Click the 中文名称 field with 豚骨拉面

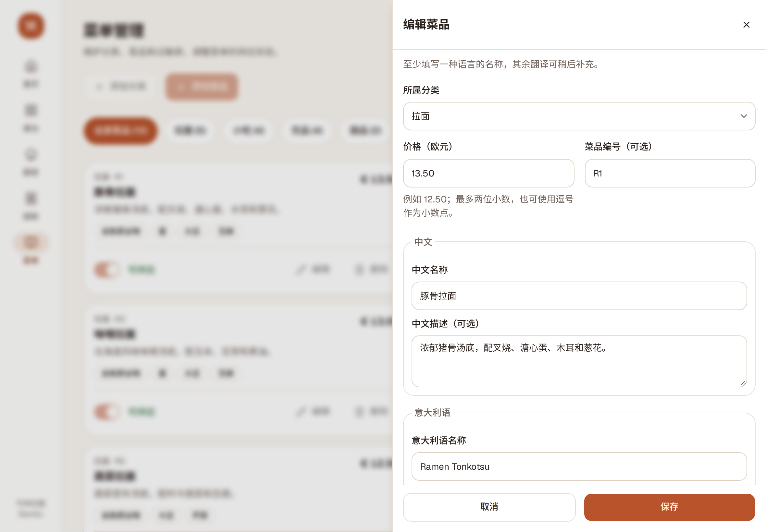[579, 296]
